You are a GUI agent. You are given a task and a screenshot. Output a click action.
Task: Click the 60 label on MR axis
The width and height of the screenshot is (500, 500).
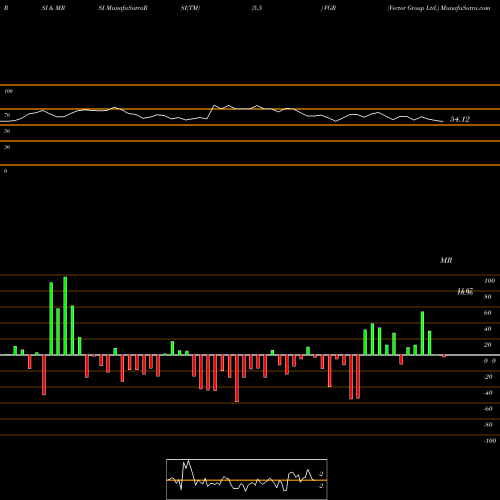click(x=487, y=313)
